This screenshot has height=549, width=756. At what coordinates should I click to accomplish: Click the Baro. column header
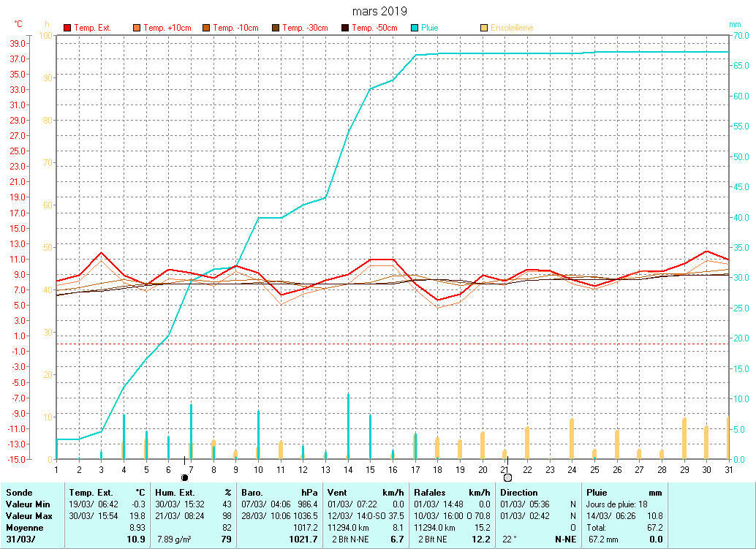pyautogui.click(x=252, y=493)
